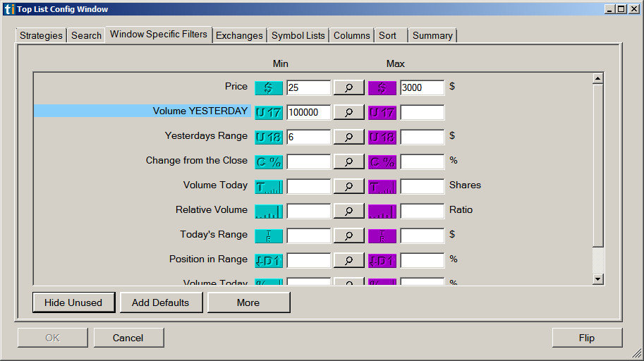Click the Add Defaults button
Image resolution: width=644 pixels, height=361 pixels.
(161, 302)
